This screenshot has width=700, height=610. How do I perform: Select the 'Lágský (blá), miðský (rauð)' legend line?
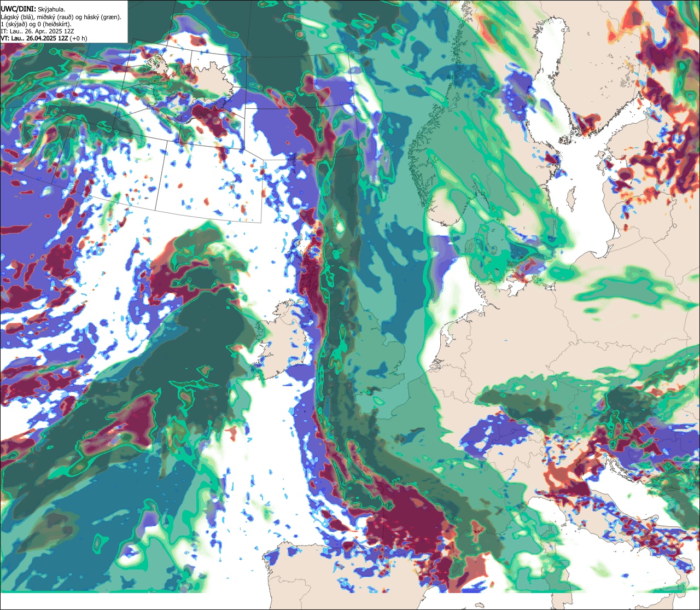(61, 17)
